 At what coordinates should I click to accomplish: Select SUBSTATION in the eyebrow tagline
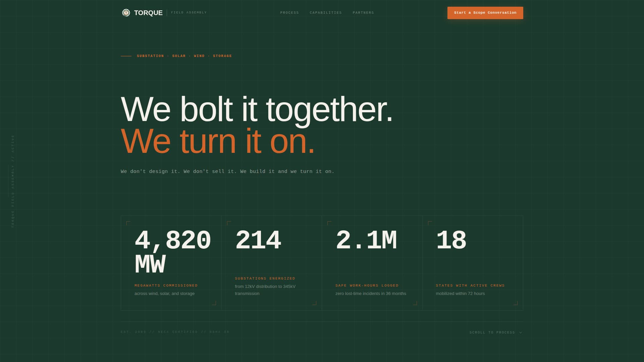click(150, 56)
